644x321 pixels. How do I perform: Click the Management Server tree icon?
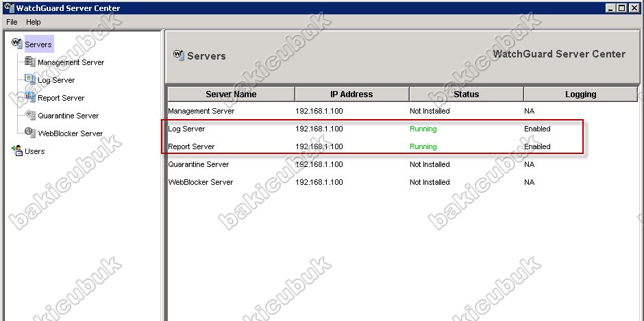pos(30,62)
